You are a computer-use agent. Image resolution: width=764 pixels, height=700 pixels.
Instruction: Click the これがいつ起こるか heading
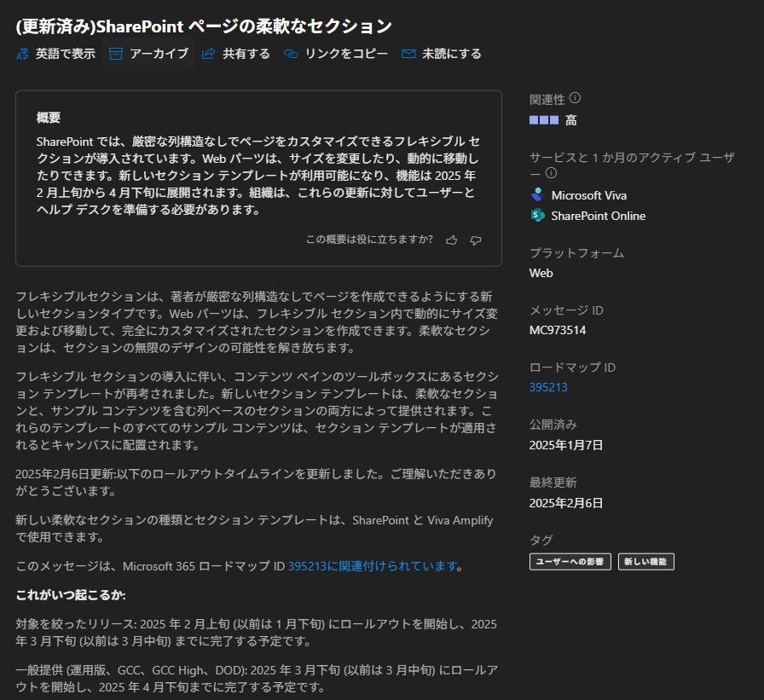point(71,595)
